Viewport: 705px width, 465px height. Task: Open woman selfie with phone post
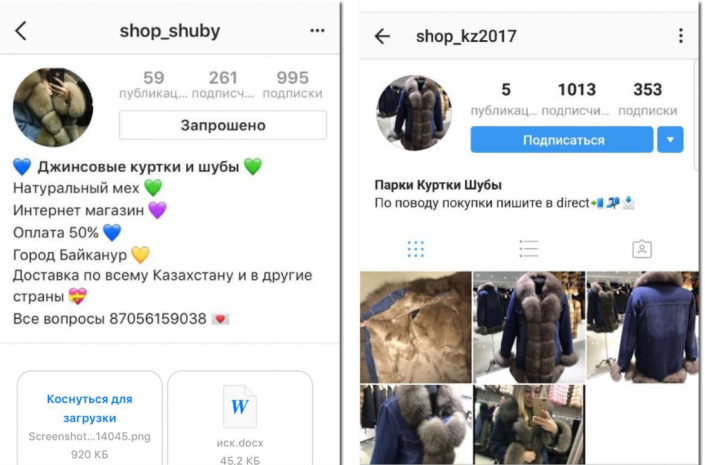(529, 425)
